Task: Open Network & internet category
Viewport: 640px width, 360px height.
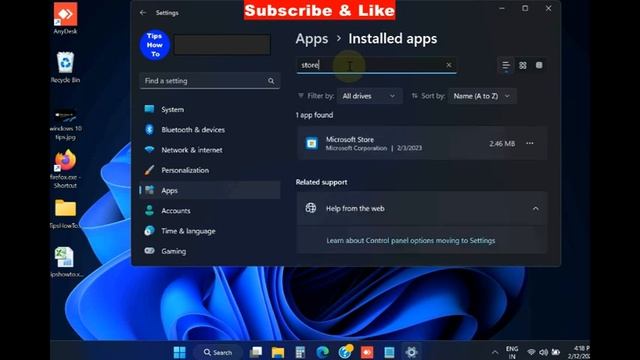Action: tap(209, 150)
